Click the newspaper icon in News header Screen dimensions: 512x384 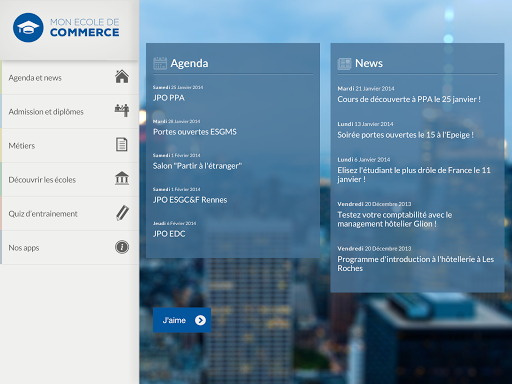coord(344,63)
